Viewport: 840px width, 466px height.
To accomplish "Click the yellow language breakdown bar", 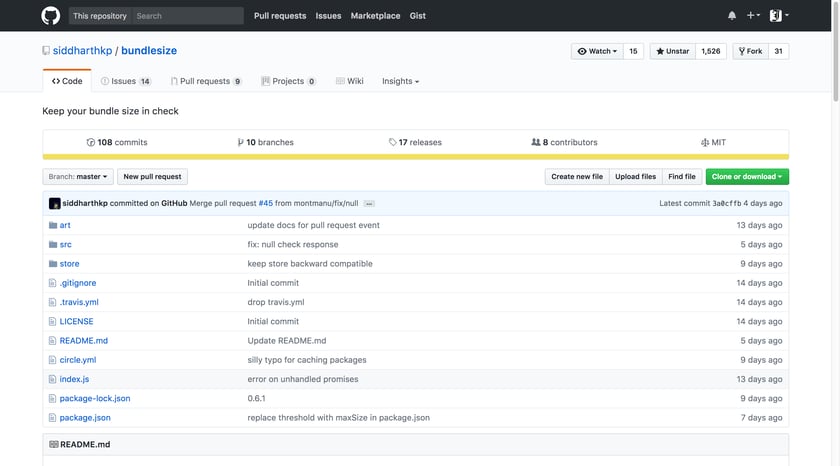I will click(416, 157).
